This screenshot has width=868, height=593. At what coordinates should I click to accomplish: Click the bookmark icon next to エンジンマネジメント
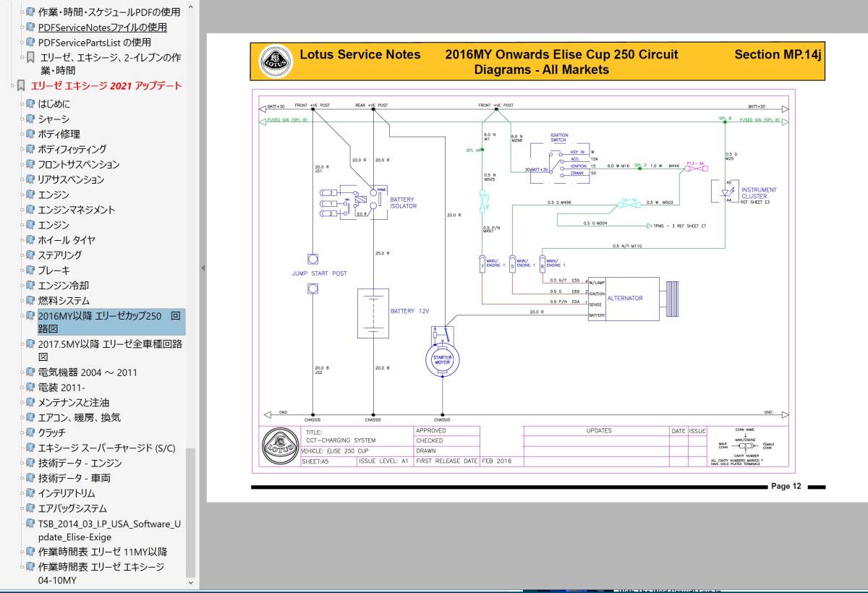(30, 210)
